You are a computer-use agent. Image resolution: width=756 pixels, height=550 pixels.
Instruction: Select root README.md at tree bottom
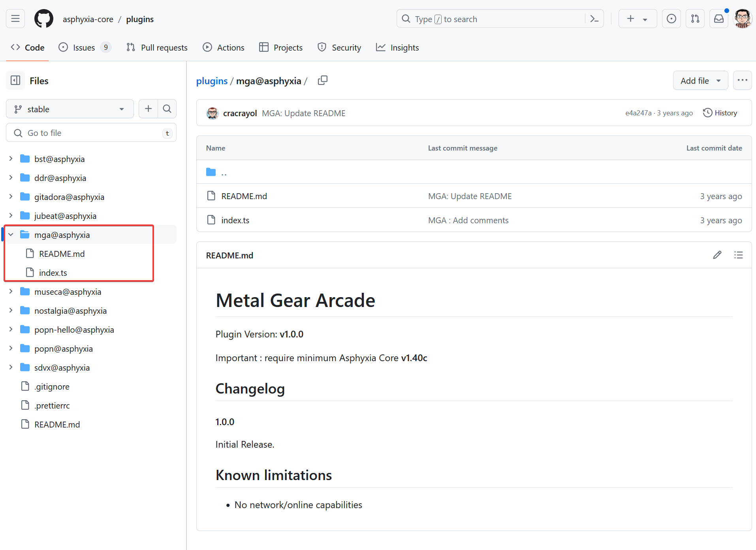coord(57,424)
